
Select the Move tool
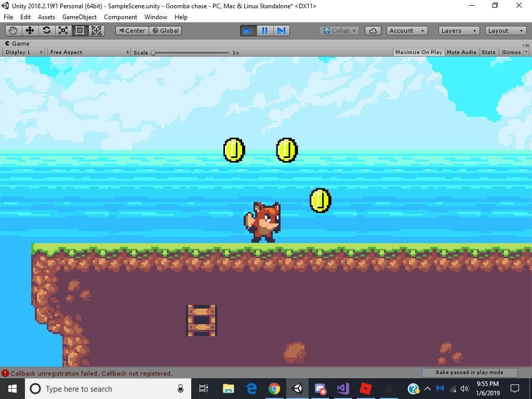pyautogui.click(x=30, y=31)
